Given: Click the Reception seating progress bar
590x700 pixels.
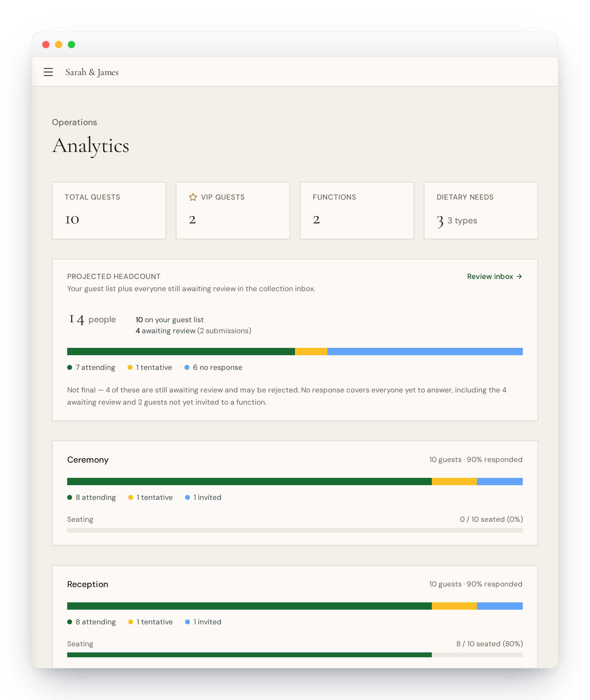Looking at the screenshot, I should (x=295, y=655).
